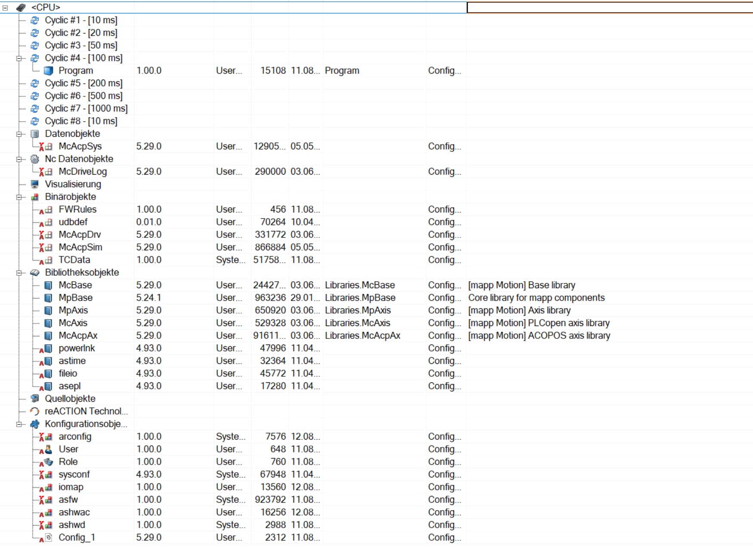This screenshot has height=560, width=753.
Task: Click the Visualisierung monitor icon
Action: tap(35, 184)
